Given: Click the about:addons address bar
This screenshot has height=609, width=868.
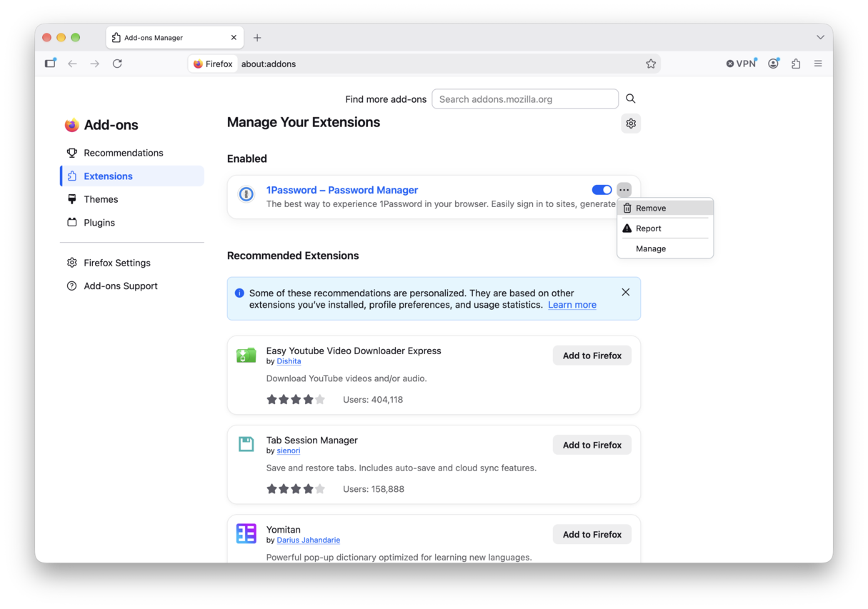Looking at the screenshot, I should (424, 64).
